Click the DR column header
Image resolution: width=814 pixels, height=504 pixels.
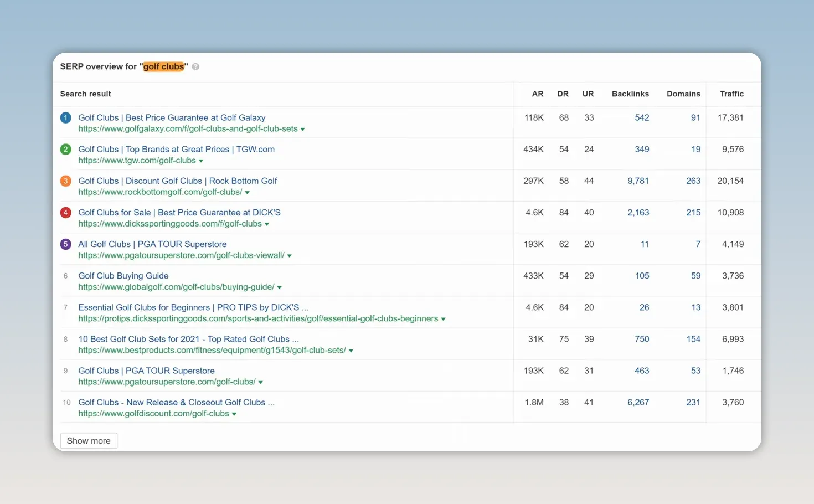[563, 94]
